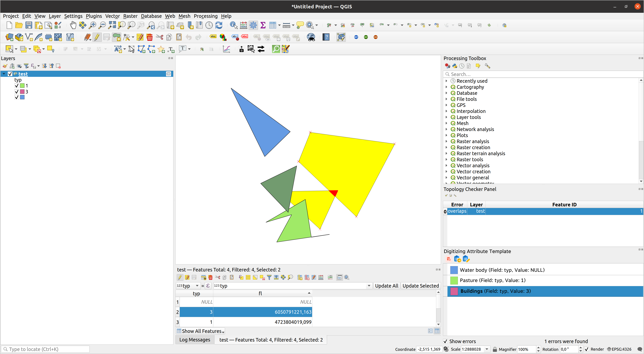644x354 pixels.
Task: Expand Vector analysis in the Processing Toolbox
Action: [446, 165]
